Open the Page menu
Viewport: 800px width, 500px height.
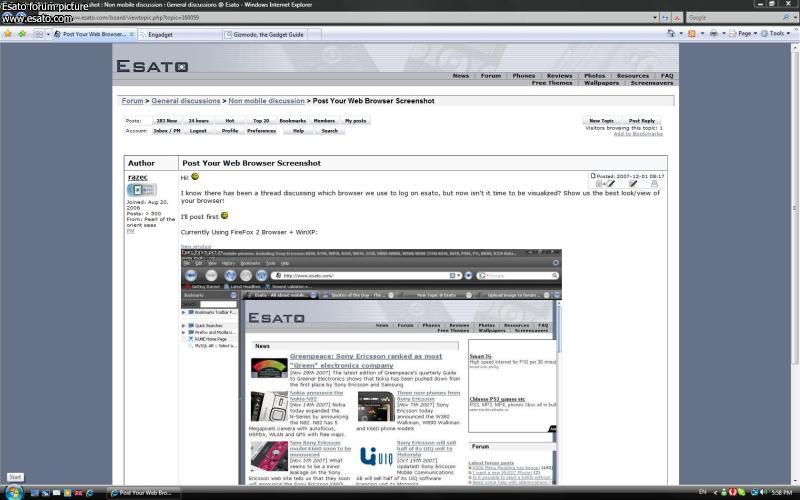coord(743,33)
